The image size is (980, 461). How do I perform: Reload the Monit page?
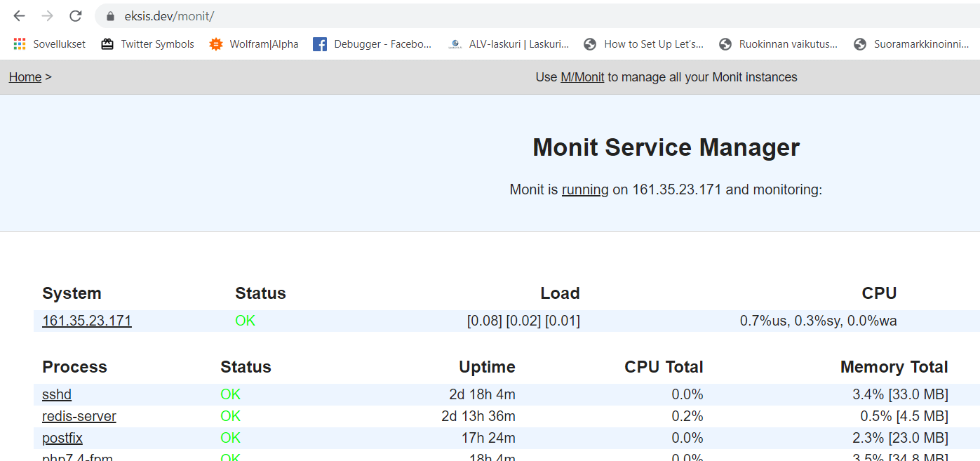[x=76, y=15]
